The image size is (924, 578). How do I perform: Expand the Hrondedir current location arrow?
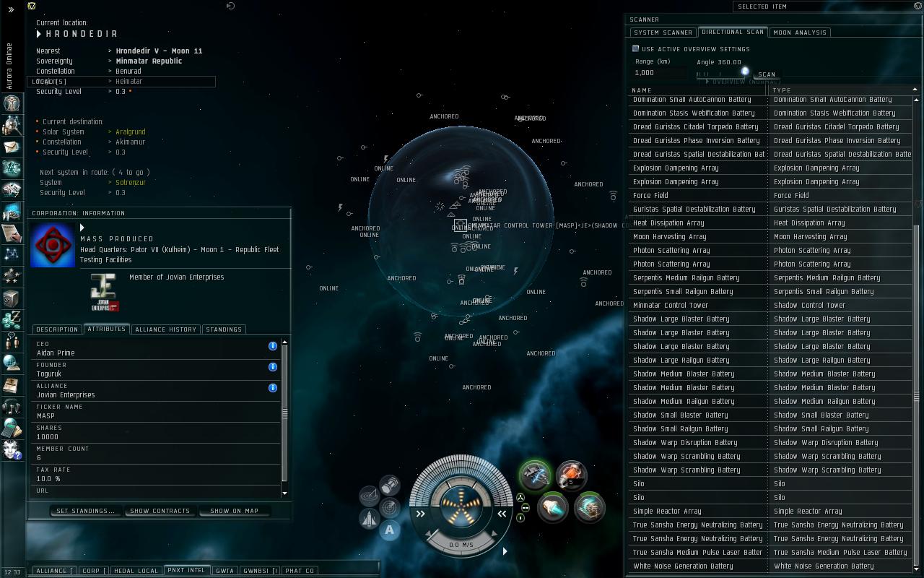[x=39, y=34]
